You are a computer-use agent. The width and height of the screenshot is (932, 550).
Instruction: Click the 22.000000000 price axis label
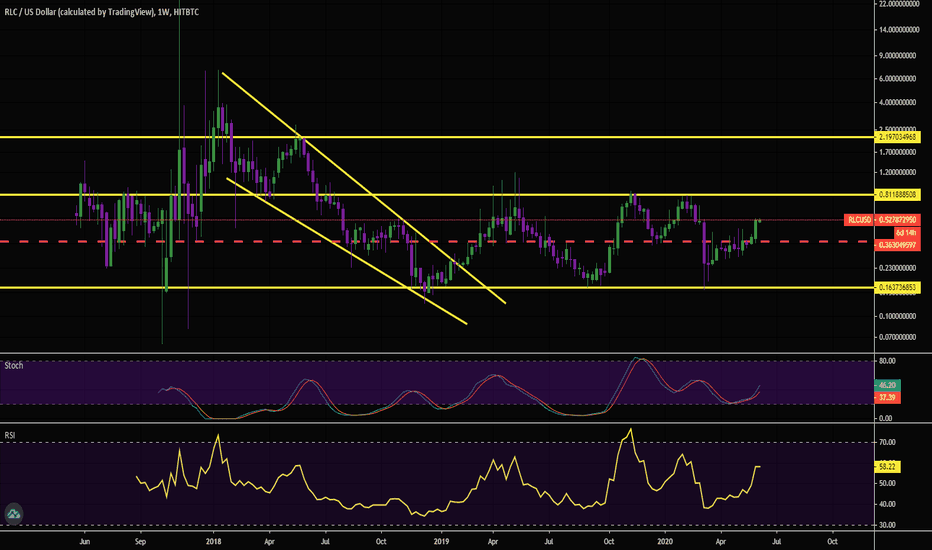(x=898, y=4)
